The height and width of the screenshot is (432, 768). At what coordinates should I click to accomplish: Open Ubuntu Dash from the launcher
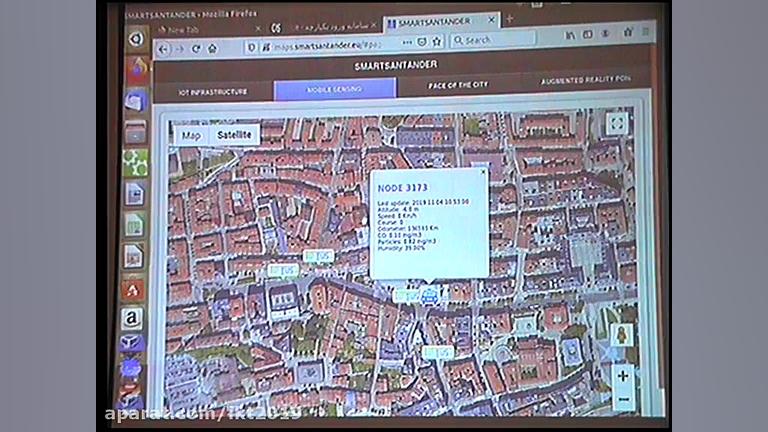(x=136, y=39)
